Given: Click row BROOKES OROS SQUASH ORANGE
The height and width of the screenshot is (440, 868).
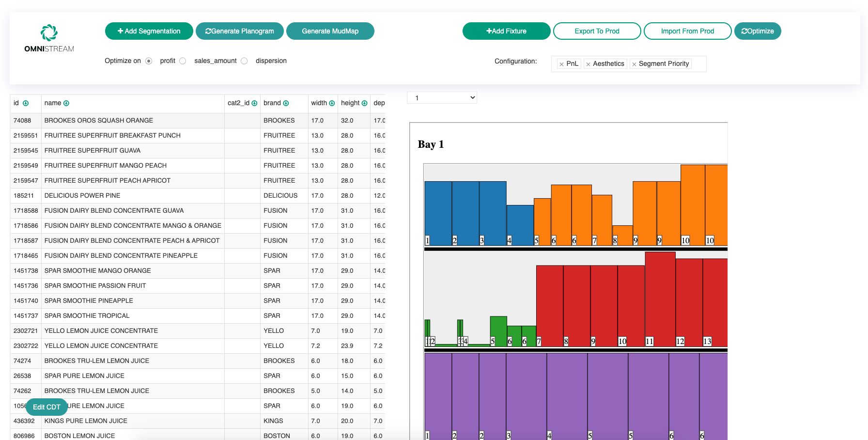Looking at the screenshot, I should [198, 121].
